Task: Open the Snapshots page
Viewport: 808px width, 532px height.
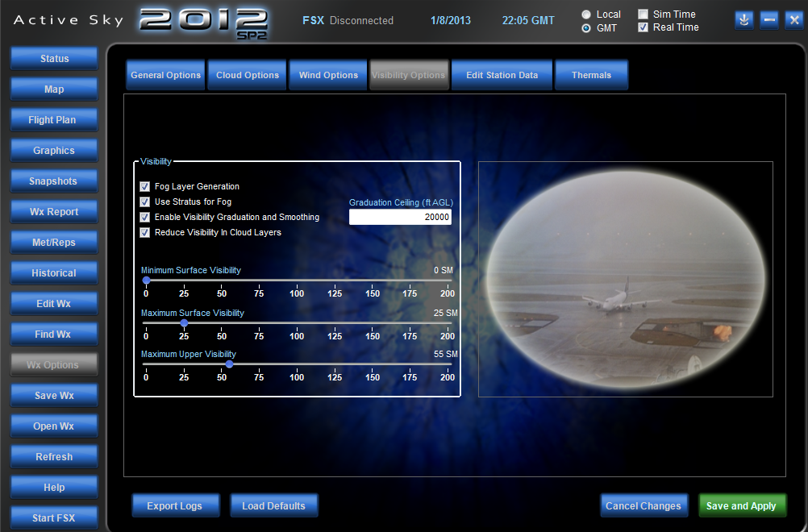Action: [54, 181]
